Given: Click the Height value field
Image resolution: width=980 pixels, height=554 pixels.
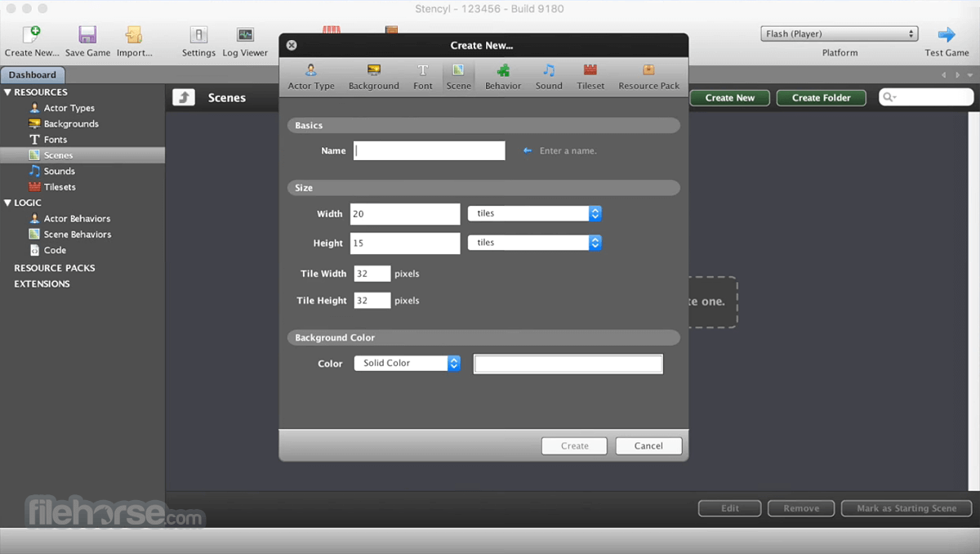Looking at the screenshot, I should [x=405, y=243].
